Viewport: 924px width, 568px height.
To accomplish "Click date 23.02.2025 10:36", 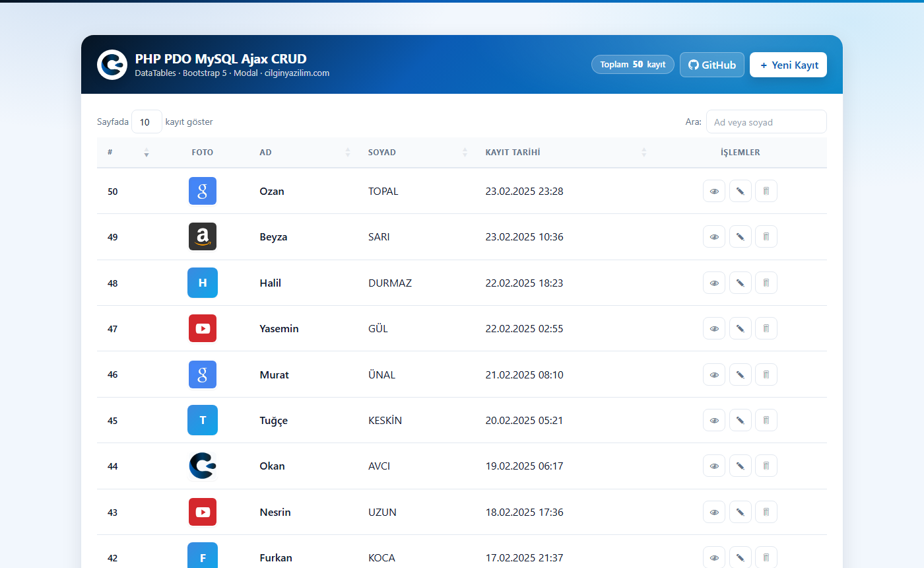I will tap(524, 236).
